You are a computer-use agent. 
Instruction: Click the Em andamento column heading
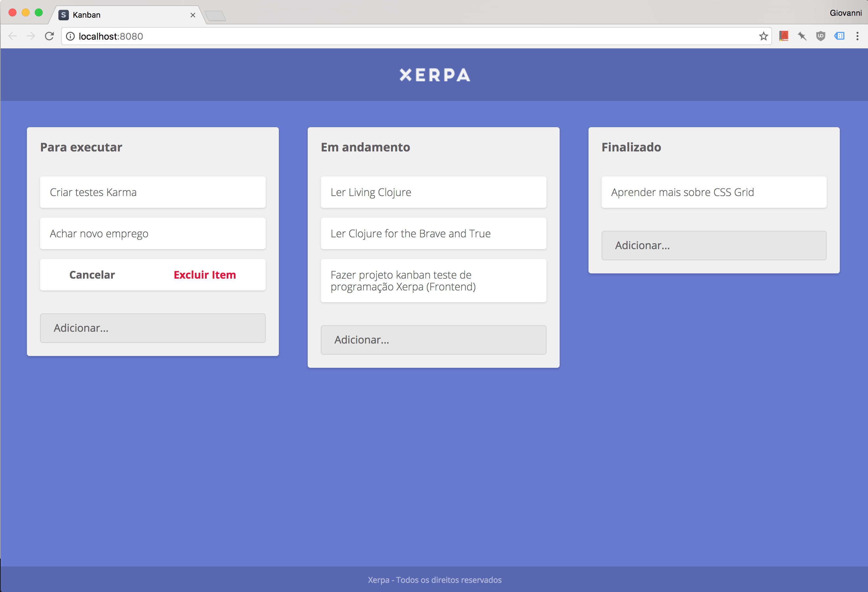[365, 147]
